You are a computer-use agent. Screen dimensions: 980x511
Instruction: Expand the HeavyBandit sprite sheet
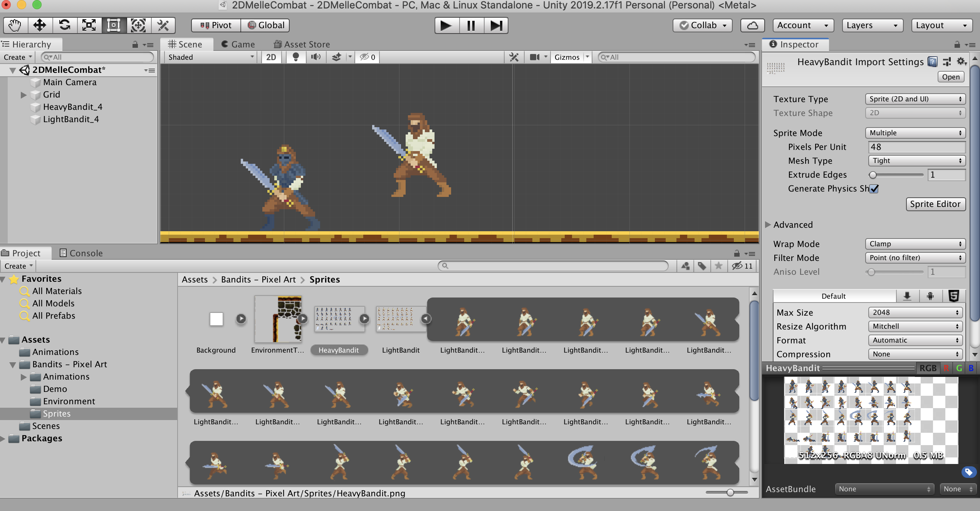[364, 319]
